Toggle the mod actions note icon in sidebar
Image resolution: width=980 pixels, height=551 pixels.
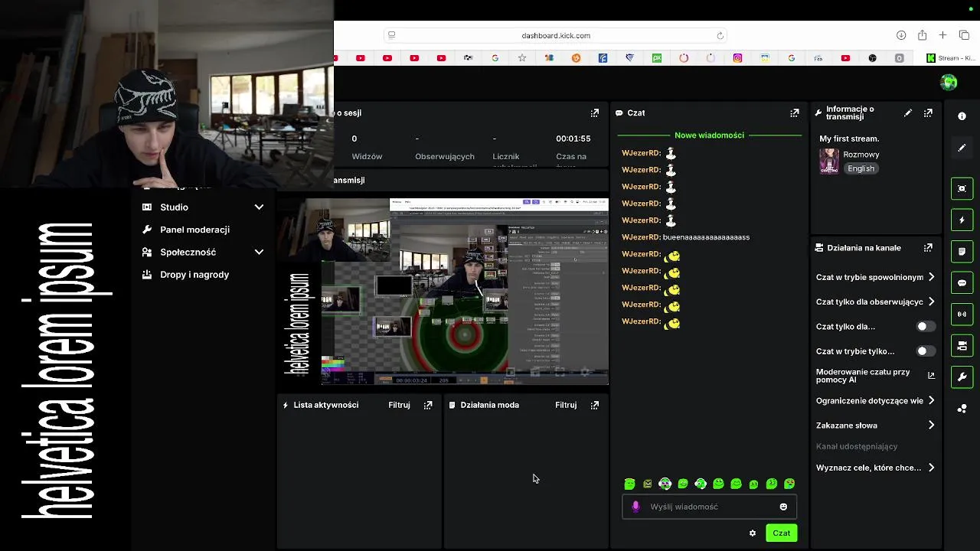point(962,252)
